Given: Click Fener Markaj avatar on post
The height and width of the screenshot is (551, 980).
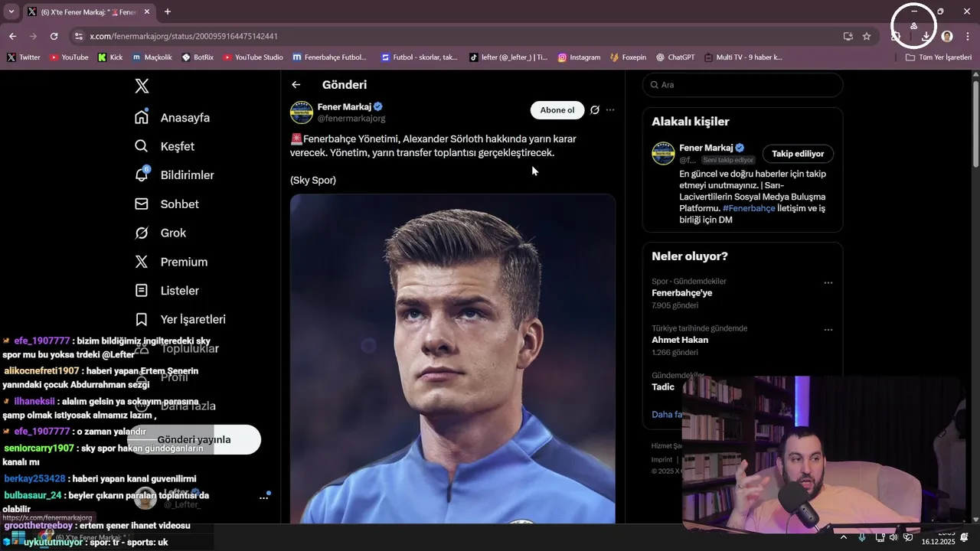Looking at the screenshot, I should (x=301, y=112).
